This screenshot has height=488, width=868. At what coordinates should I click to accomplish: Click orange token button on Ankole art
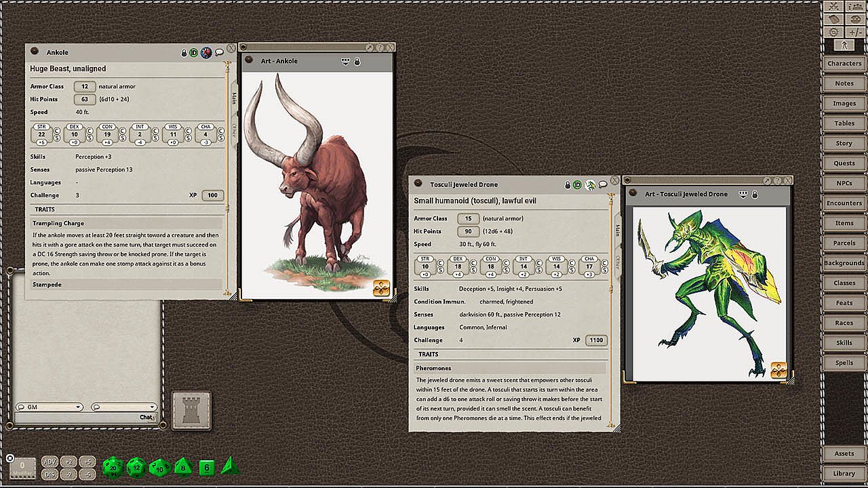(x=381, y=289)
